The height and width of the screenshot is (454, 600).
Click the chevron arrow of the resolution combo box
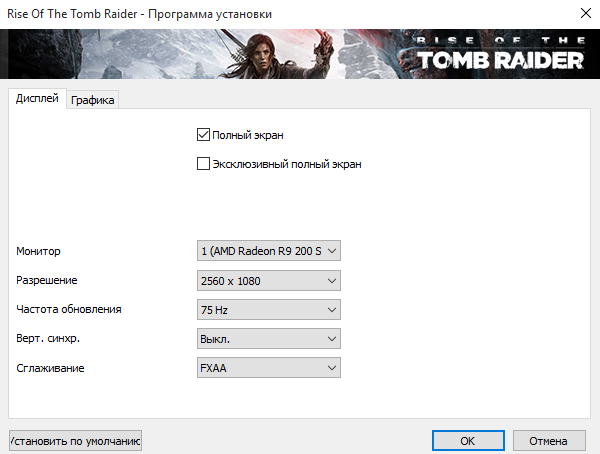pyautogui.click(x=332, y=281)
